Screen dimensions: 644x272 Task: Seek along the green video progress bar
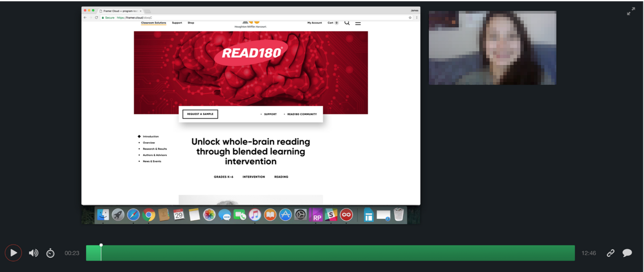click(x=330, y=253)
